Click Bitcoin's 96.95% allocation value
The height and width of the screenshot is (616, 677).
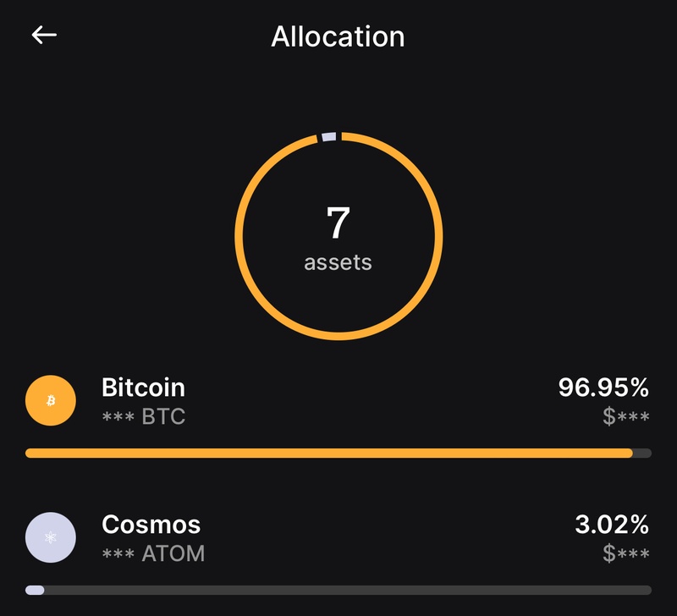click(603, 388)
